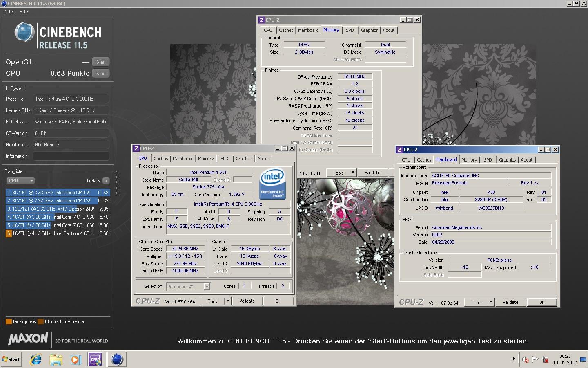
Task: Click OK in the CPU window
Action: coord(278,301)
